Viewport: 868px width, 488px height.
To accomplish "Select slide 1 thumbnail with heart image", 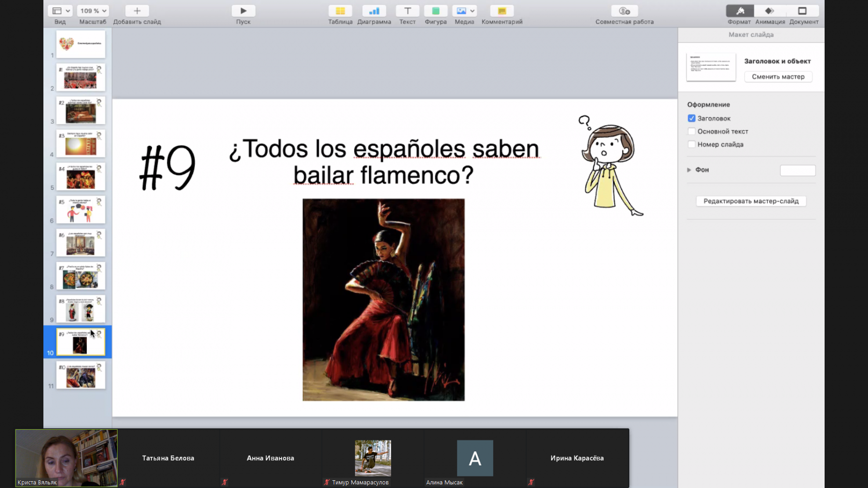I will [81, 44].
